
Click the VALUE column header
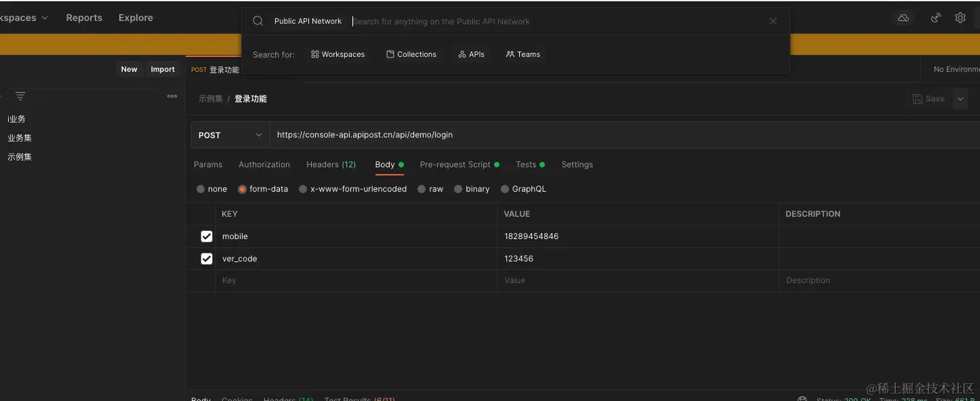517,214
